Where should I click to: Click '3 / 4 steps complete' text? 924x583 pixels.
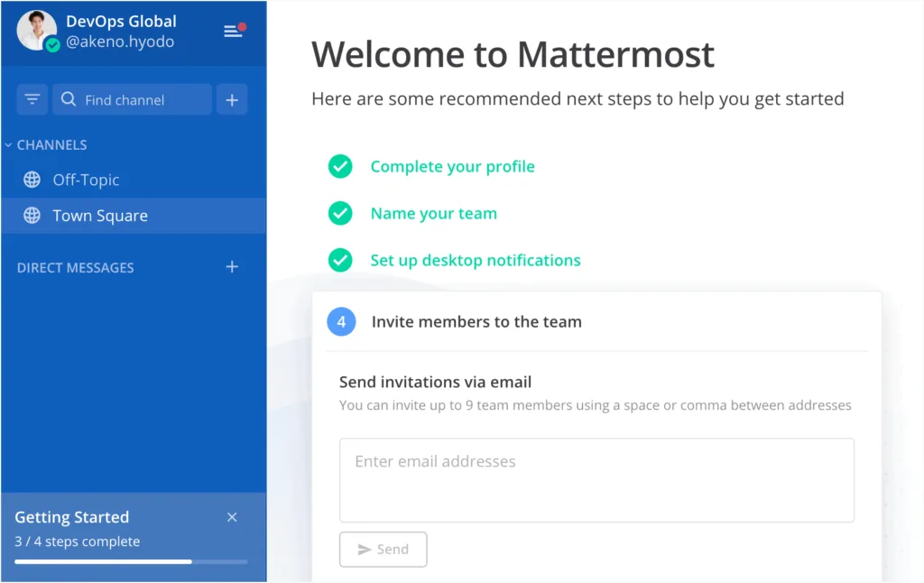(x=78, y=541)
